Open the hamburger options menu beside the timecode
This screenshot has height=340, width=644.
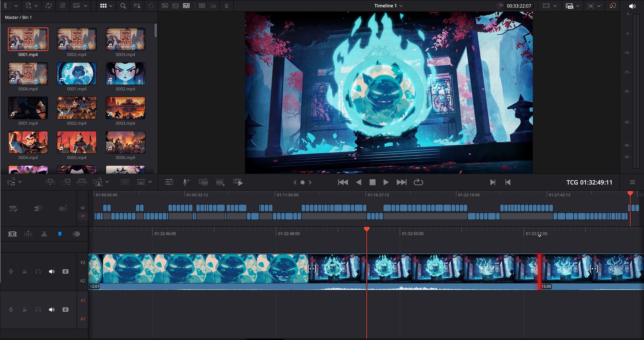pos(632,182)
